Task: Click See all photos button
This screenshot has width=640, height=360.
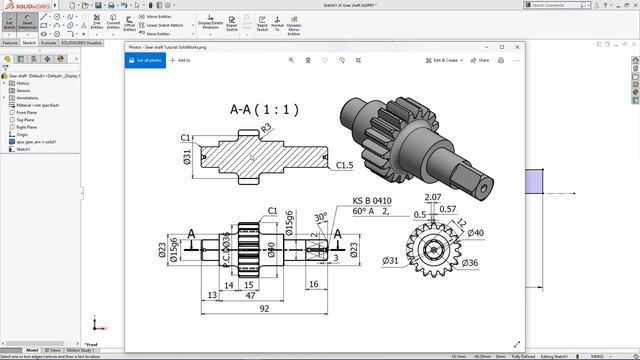Action: [145, 60]
